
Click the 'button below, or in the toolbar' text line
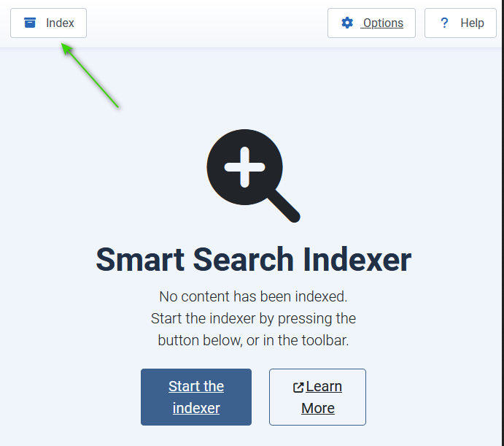(253, 340)
